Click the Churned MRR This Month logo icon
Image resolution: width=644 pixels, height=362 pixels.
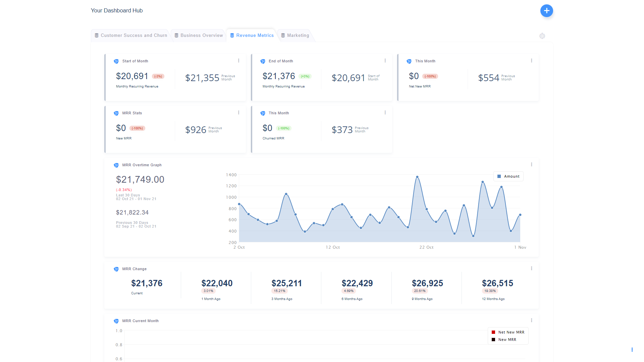tap(263, 113)
